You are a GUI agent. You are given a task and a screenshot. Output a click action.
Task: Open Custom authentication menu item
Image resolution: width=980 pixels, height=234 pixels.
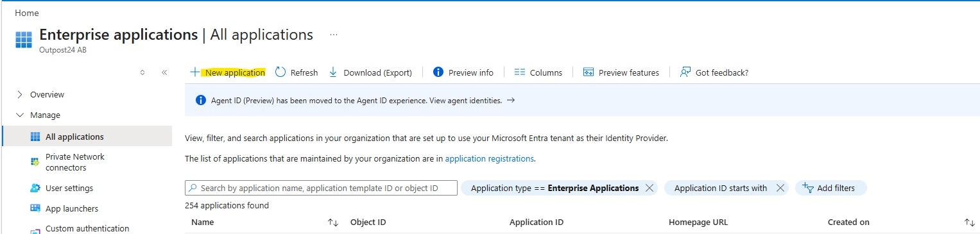coord(87,228)
